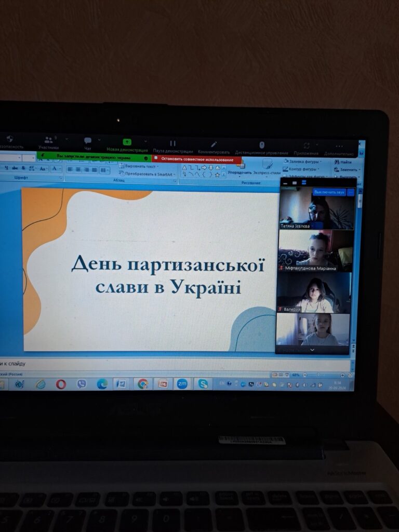
Task: Open Комментировать annotation tool
Action: click(x=214, y=148)
